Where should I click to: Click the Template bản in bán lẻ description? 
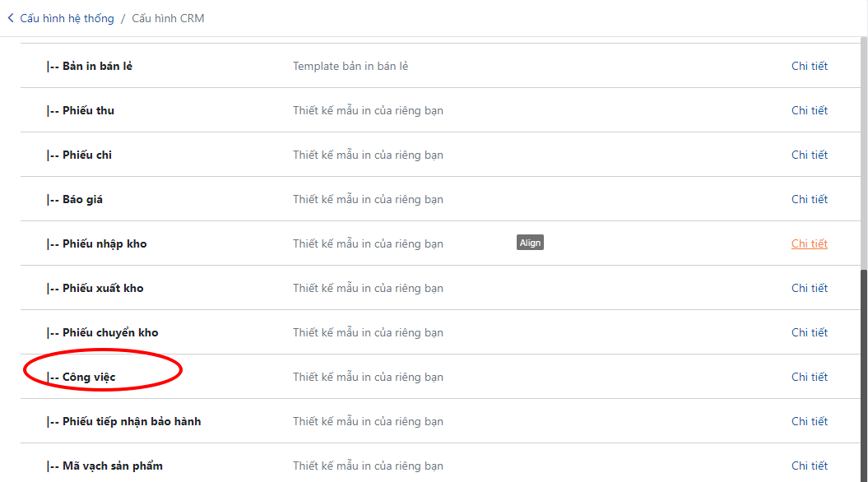[x=350, y=66]
